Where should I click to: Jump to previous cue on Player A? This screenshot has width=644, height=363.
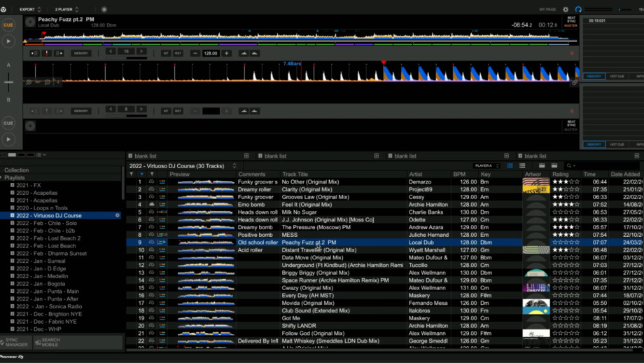(34, 53)
